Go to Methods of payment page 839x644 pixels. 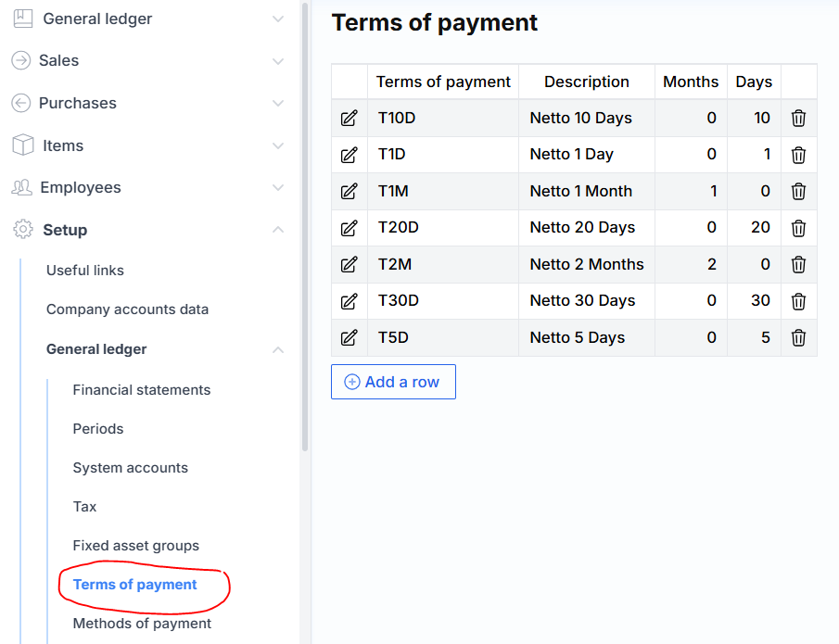click(x=142, y=624)
